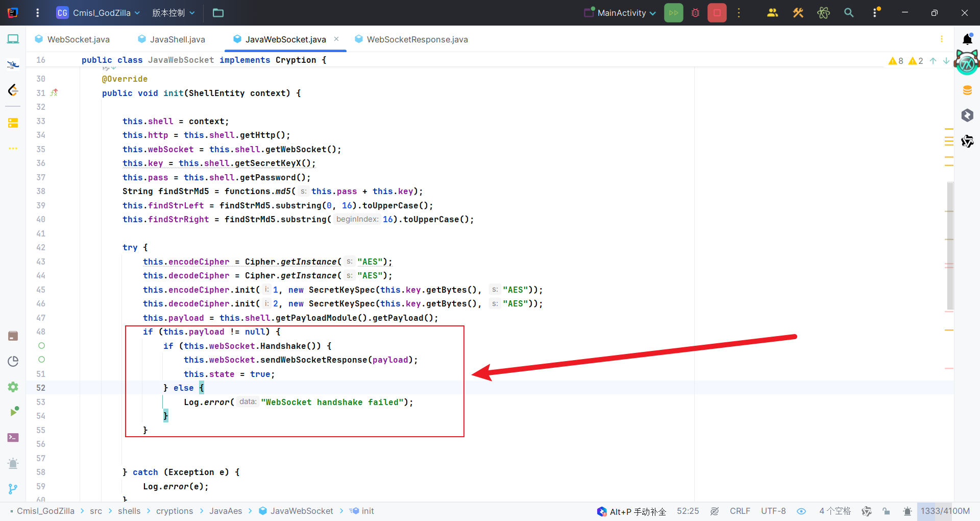Viewport: 980px width, 521px height.
Task: Close the JavaWebSocket.java tab
Action: [x=336, y=39]
